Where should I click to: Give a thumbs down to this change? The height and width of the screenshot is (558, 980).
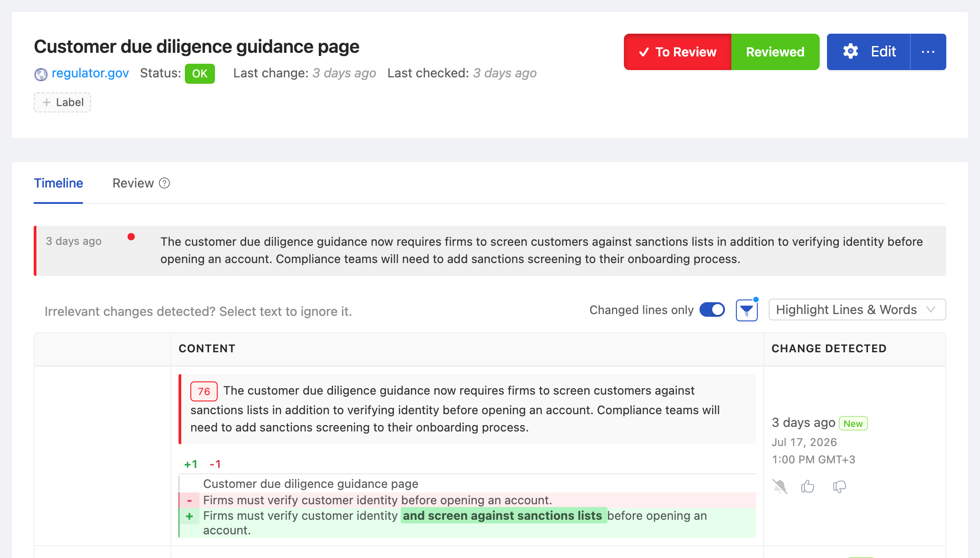pos(839,487)
